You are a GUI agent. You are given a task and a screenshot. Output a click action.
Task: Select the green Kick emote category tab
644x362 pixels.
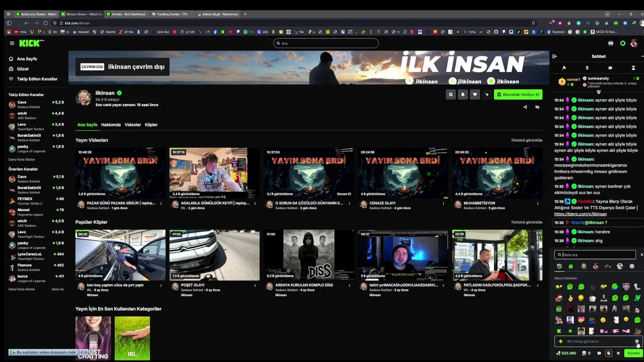(x=571, y=266)
